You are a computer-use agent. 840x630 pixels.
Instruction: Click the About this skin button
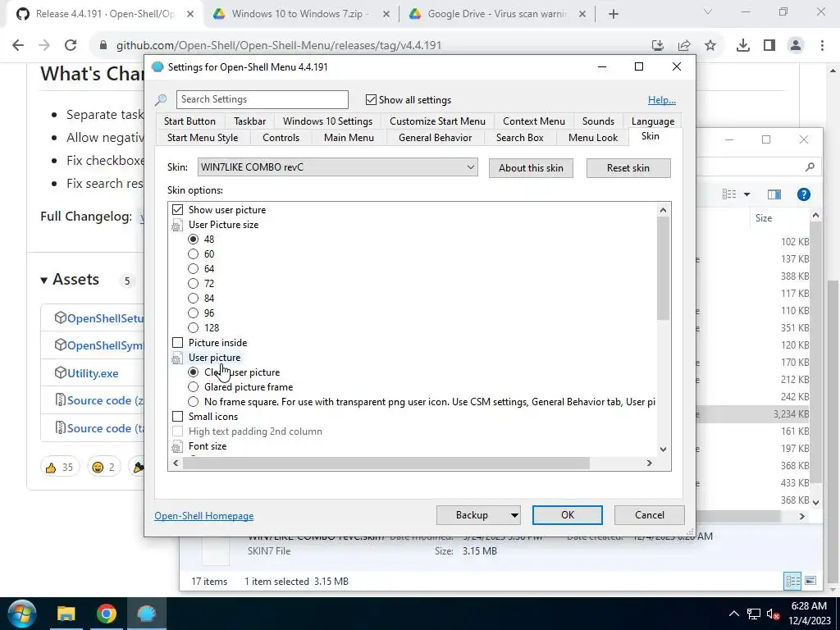[x=531, y=168]
